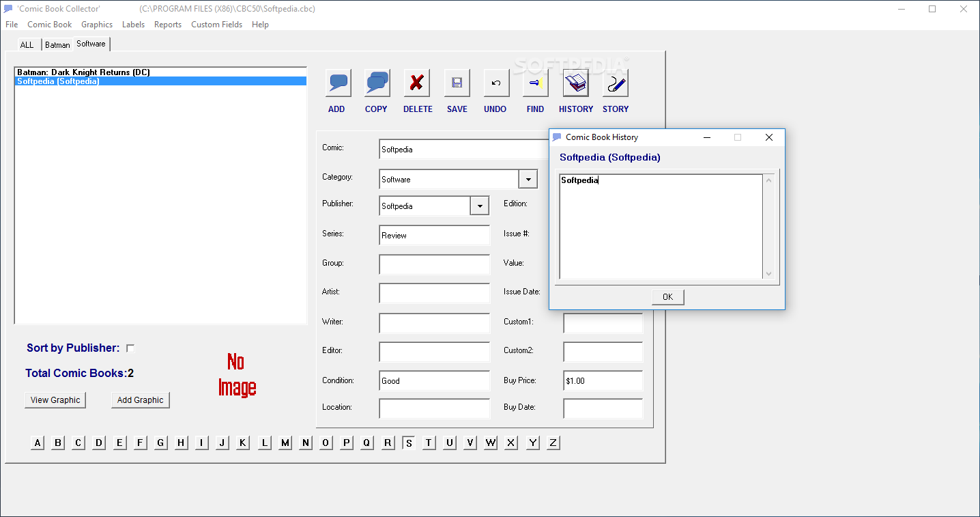Filter by letter G button
The width and height of the screenshot is (980, 517).
(160, 443)
